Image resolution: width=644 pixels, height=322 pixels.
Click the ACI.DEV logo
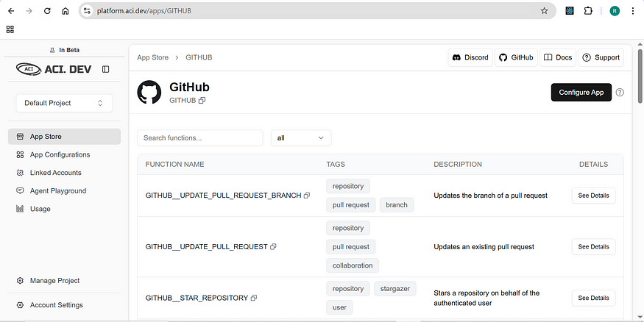54,69
